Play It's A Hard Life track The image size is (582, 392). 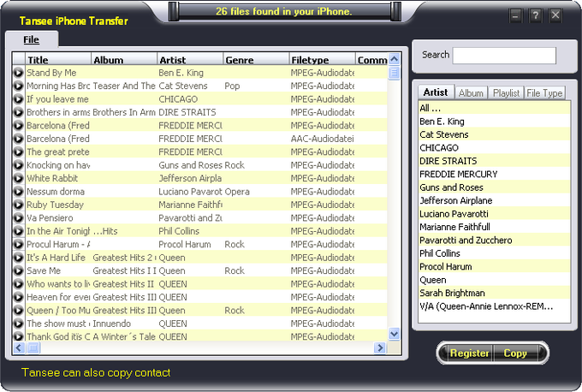click(x=18, y=258)
